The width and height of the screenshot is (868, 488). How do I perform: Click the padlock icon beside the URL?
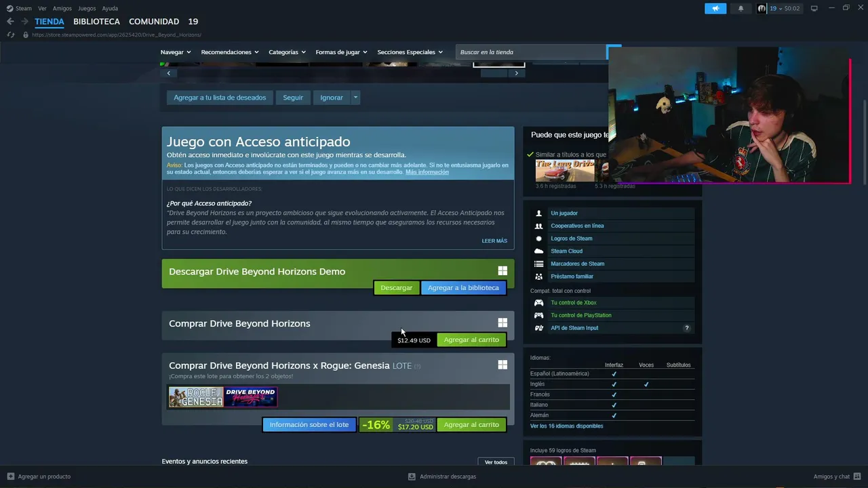25,35
